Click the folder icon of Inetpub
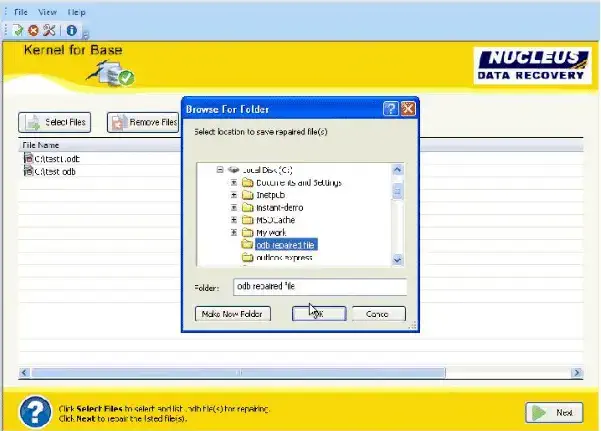601x431 pixels. click(x=248, y=195)
